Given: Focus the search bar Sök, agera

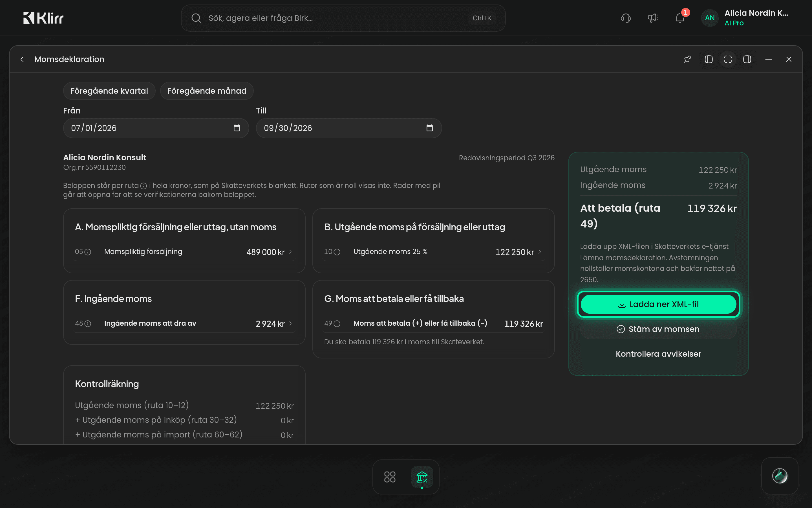Looking at the screenshot, I should [343, 18].
